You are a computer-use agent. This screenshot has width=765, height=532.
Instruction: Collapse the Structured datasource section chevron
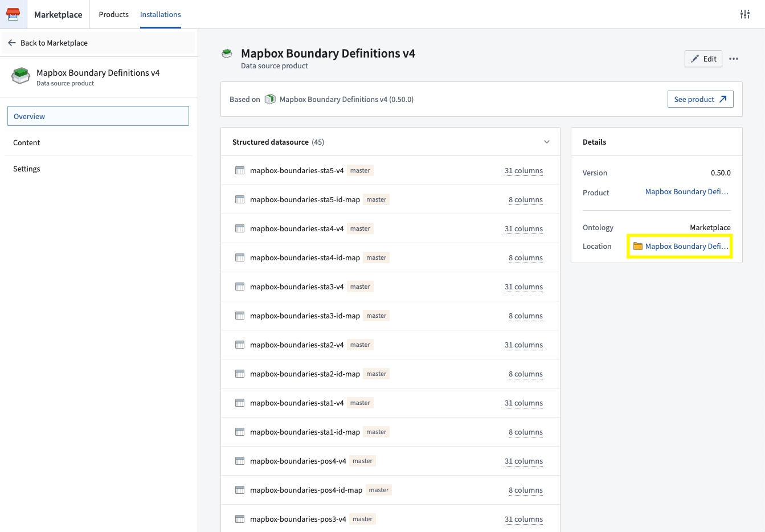click(547, 142)
